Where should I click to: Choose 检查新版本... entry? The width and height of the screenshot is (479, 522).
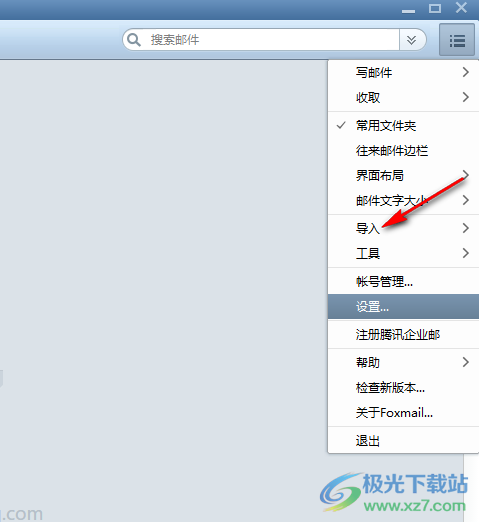click(x=403, y=388)
